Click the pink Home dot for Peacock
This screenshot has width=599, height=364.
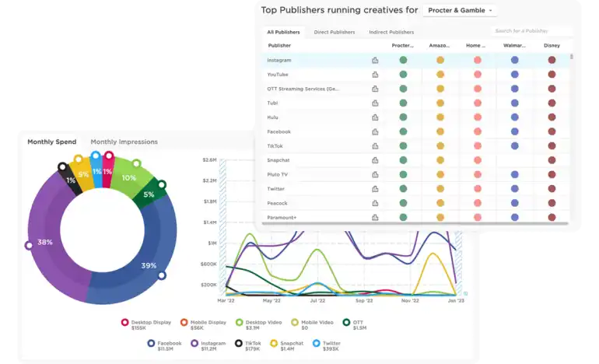[478, 203]
